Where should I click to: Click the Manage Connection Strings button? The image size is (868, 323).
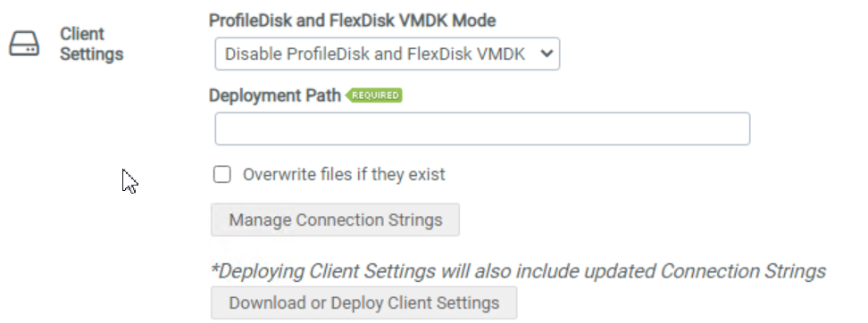[335, 219]
